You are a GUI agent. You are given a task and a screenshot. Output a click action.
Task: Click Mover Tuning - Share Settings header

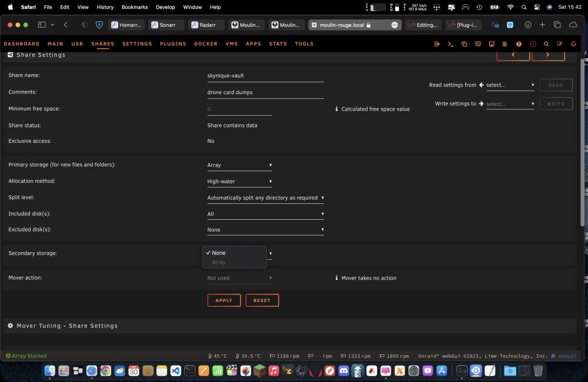point(290,326)
